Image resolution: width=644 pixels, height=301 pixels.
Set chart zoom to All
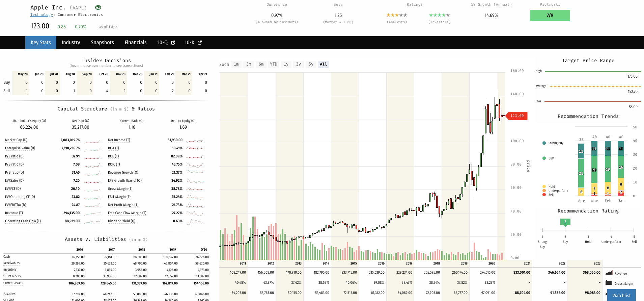[324, 64]
